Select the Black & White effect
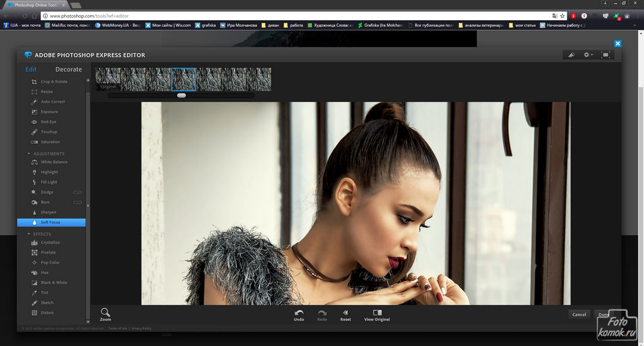The width and height of the screenshot is (644, 346). point(53,283)
